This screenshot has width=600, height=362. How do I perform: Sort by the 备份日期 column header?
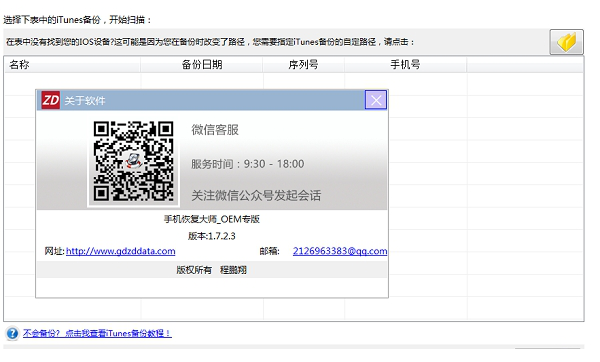tap(202, 65)
